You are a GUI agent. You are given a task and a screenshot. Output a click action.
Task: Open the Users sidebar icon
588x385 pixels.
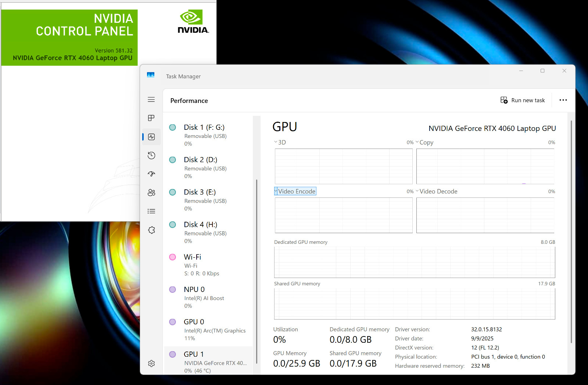click(151, 193)
